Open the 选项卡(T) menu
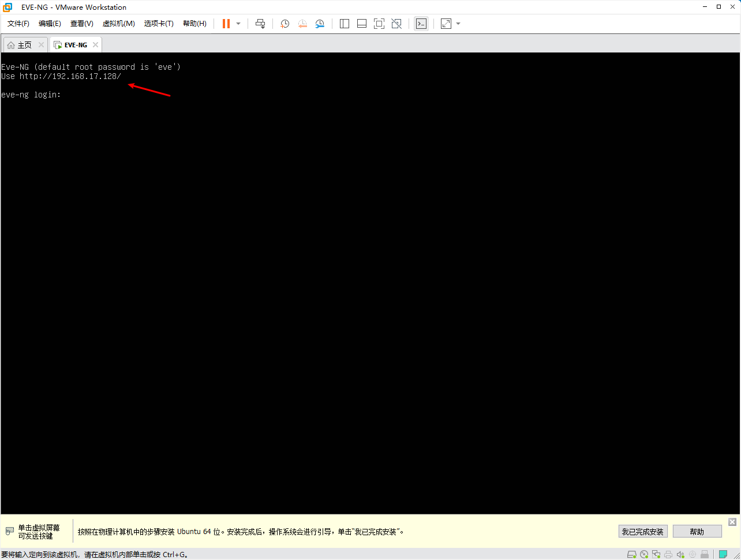 pyautogui.click(x=159, y=24)
